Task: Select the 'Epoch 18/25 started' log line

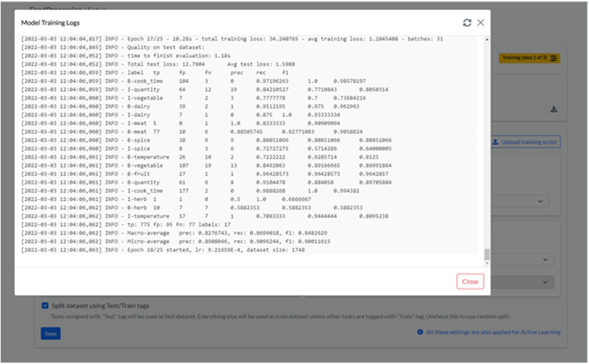Action: (x=163, y=250)
